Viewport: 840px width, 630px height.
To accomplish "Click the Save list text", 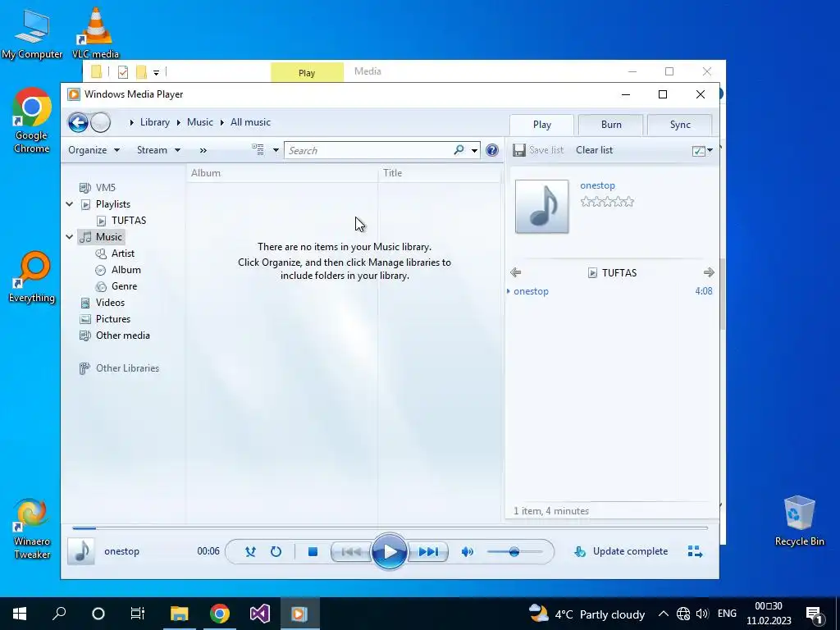I will click(x=546, y=150).
